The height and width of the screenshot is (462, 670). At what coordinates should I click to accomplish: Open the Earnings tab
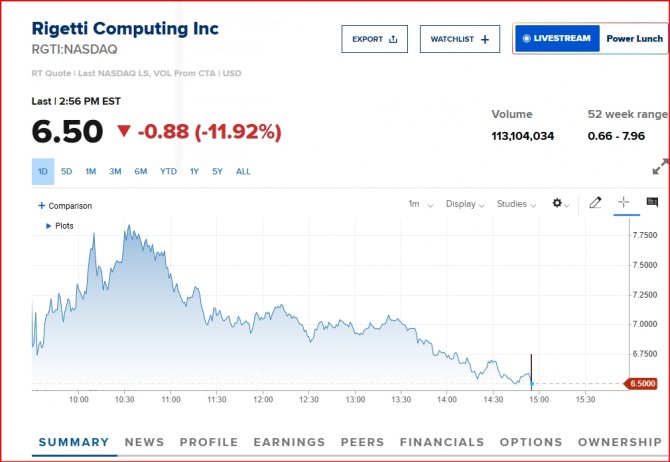tap(289, 442)
